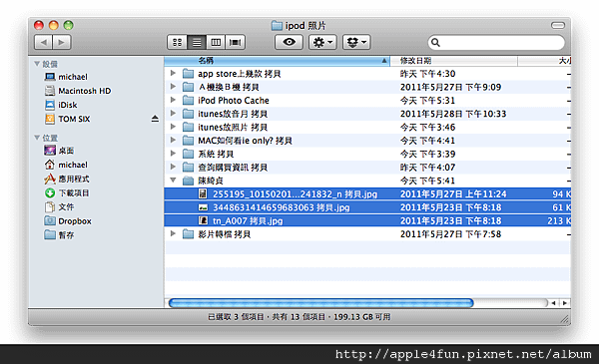Open Quick Look with the eye button
Viewport: 599px width, 364px height.
tap(289, 42)
